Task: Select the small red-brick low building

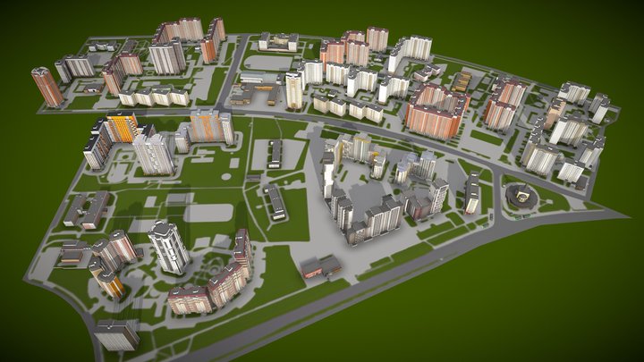Action: coord(321,266)
